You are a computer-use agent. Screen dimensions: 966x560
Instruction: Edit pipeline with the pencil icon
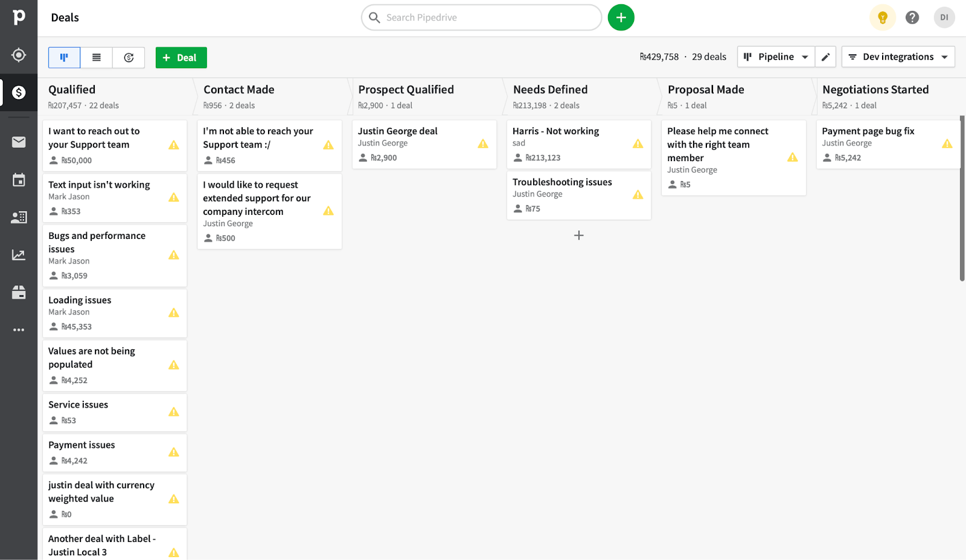point(825,57)
